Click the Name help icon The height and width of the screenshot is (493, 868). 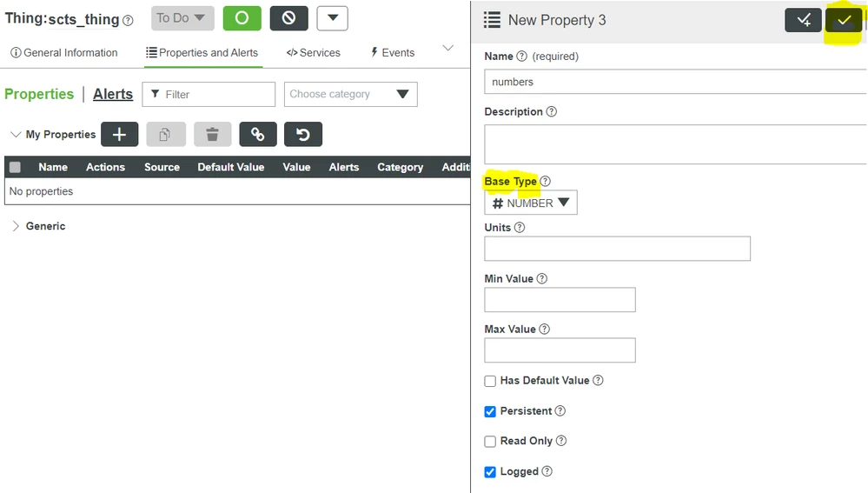point(521,57)
